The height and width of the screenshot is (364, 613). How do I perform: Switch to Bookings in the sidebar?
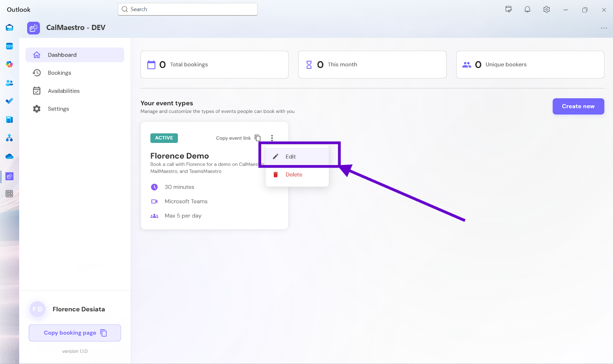tap(75, 73)
